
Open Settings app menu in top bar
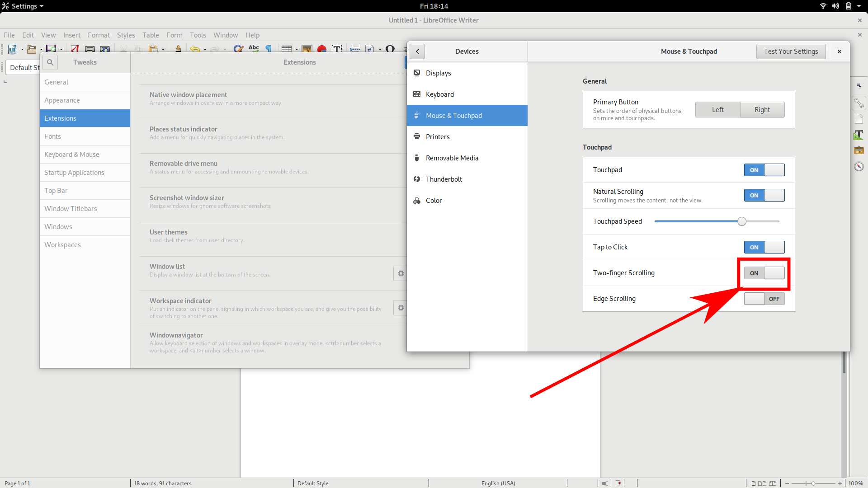coord(23,6)
